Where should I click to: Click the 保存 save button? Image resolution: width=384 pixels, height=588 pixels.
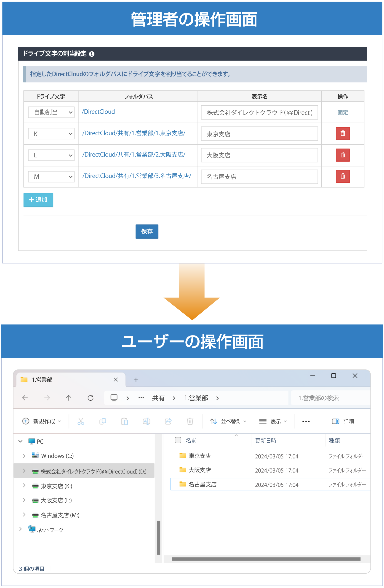(x=147, y=231)
